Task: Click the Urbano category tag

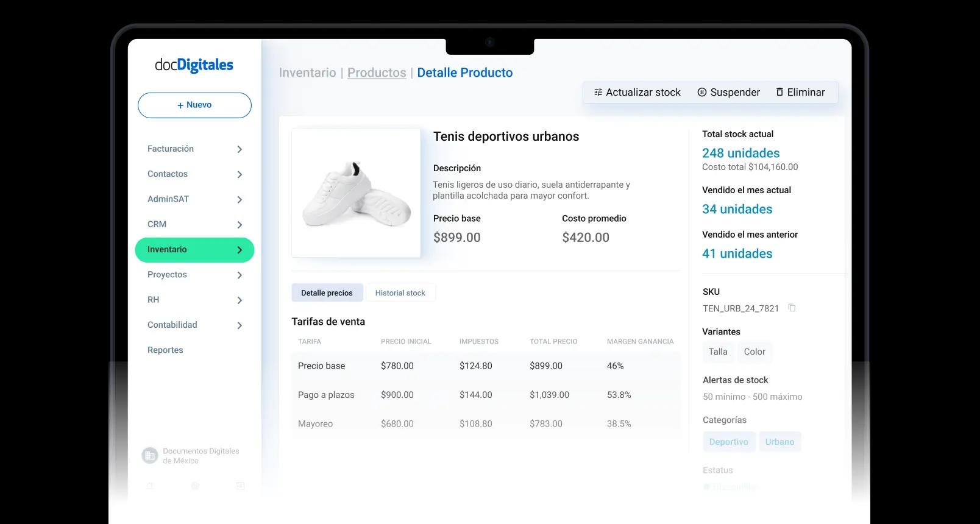Action: point(780,442)
